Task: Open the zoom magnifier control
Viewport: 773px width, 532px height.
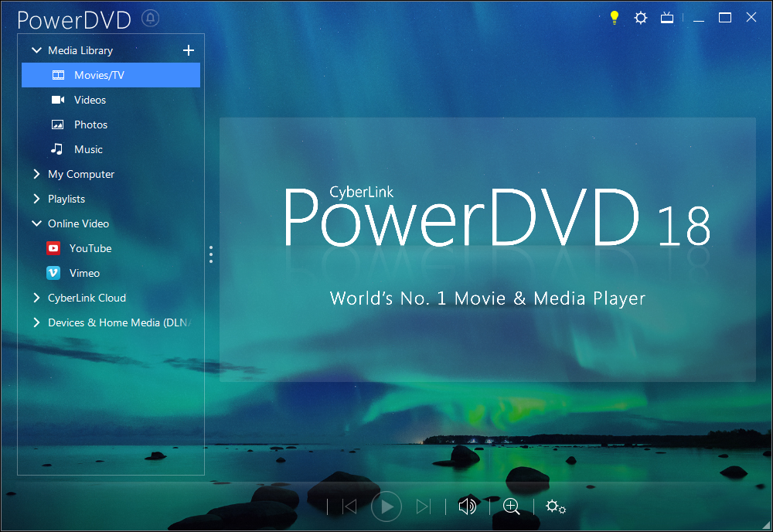Action: point(512,506)
